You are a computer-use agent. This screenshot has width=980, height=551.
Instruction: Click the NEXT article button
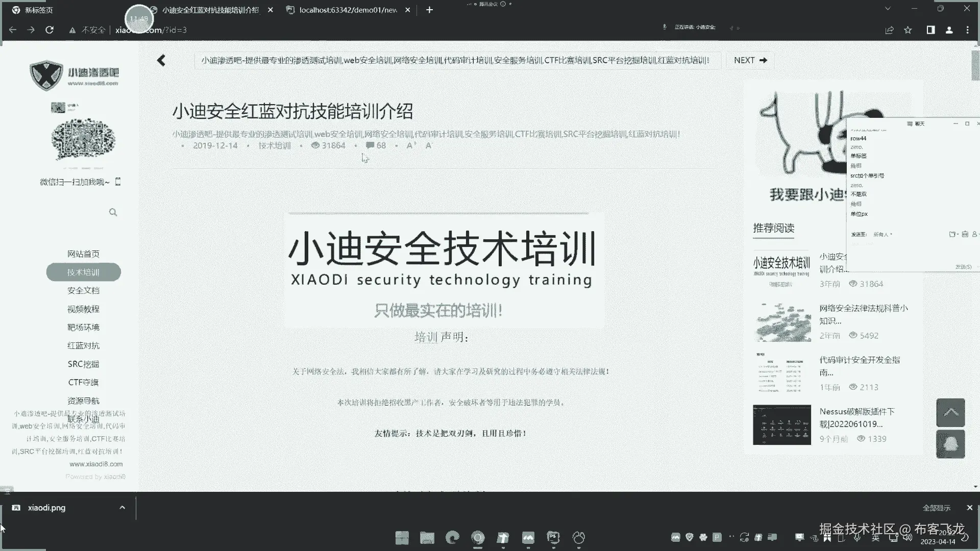[750, 60]
